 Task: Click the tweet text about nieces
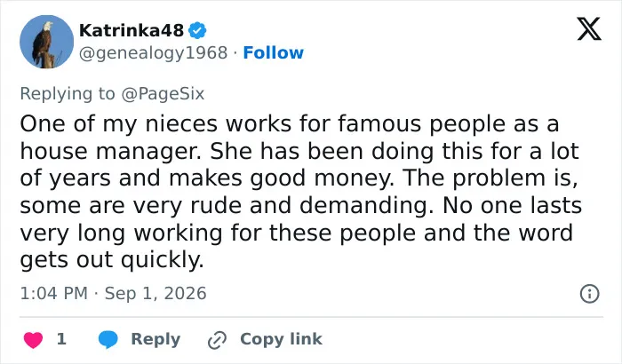pyautogui.click(x=300, y=191)
